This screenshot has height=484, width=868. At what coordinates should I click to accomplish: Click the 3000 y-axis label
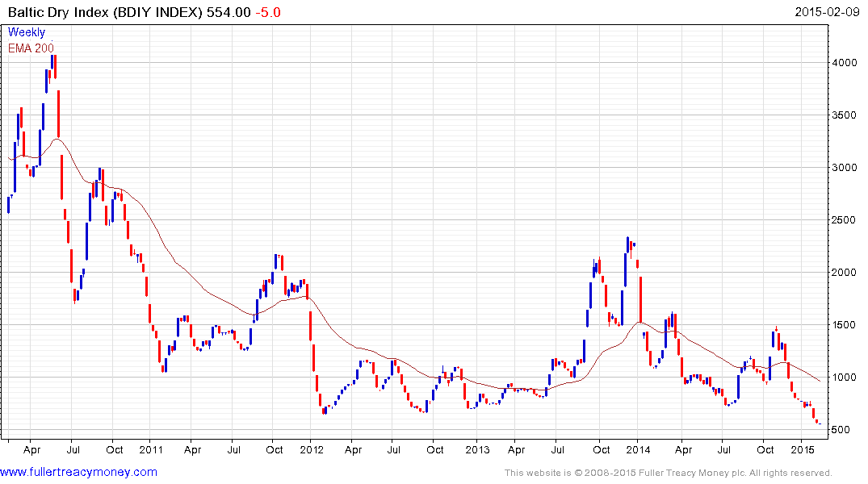845,168
